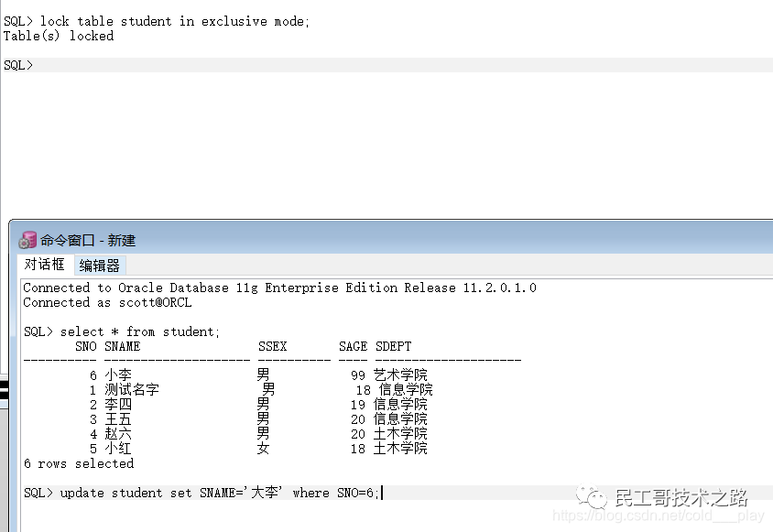Click the '6 rows selected' message

point(79,463)
